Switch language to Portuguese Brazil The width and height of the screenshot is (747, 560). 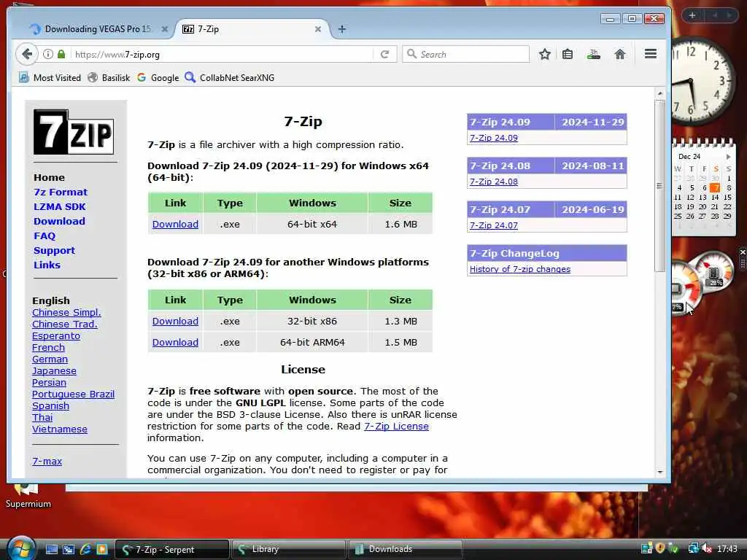[x=74, y=394]
